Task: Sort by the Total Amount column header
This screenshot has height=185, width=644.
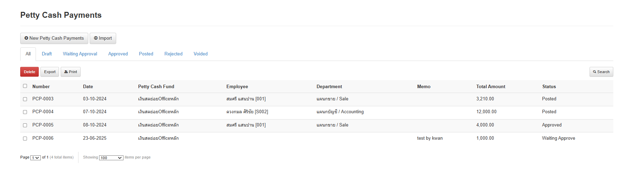Action: click(491, 87)
